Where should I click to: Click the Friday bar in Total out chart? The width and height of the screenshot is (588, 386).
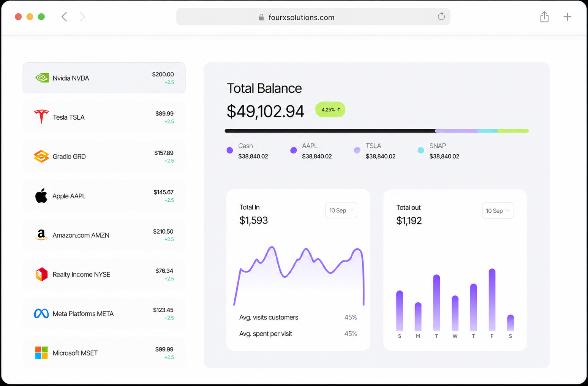pyautogui.click(x=492, y=299)
